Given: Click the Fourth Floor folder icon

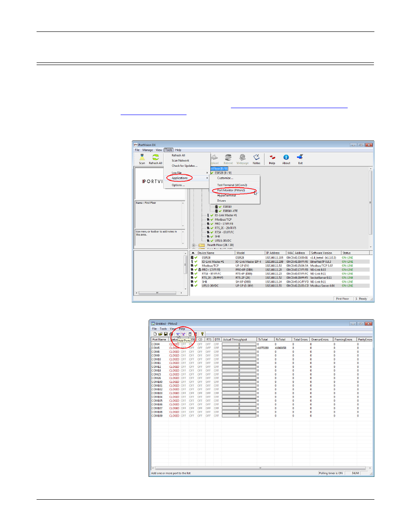Looking at the screenshot, I should click(x=201, y=245).
